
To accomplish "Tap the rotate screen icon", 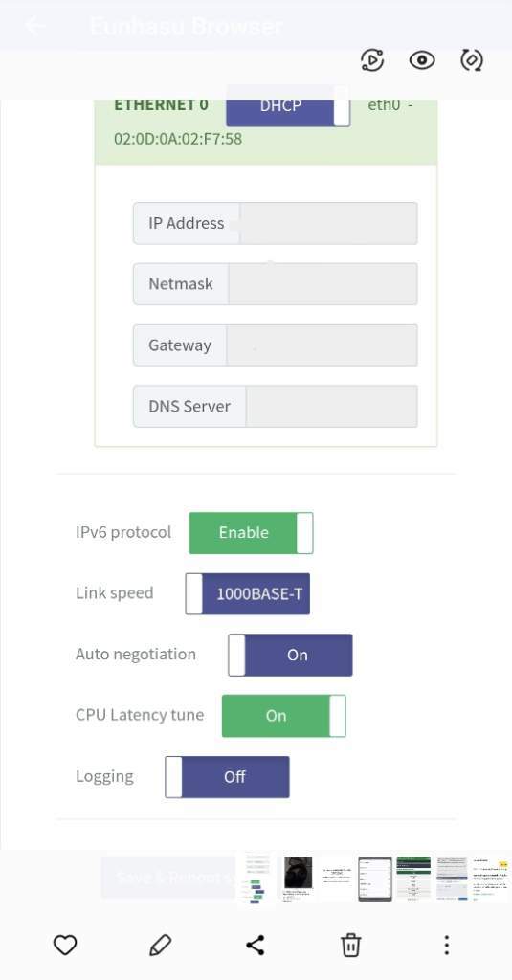I will [472, 60].
